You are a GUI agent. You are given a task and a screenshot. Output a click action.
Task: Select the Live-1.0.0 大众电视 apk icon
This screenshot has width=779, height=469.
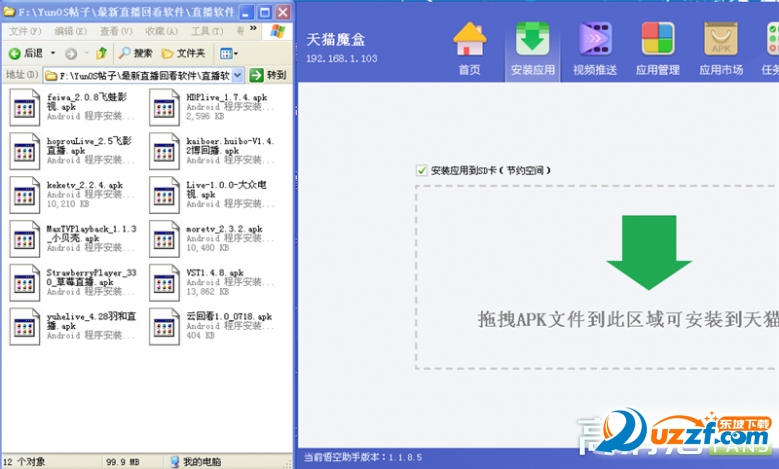164,195
